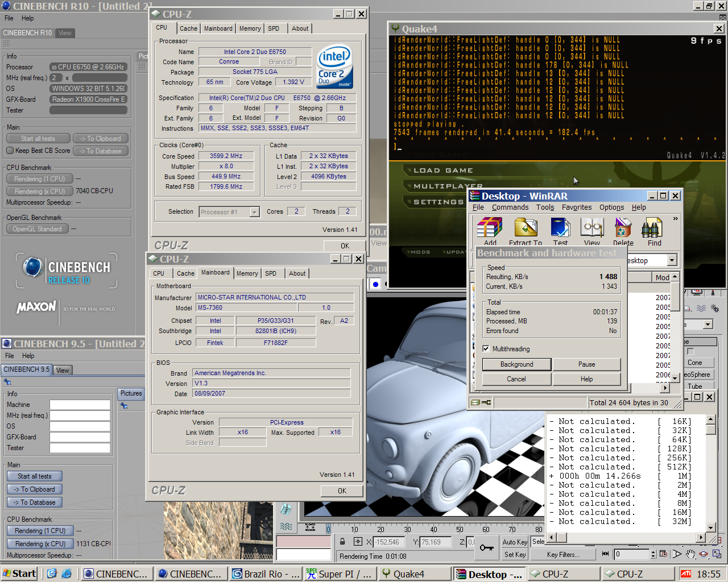Select Arc Rotate viewport icon
Image resolution: width=728 pixels, height=582 pixels.
click(704, 554)
